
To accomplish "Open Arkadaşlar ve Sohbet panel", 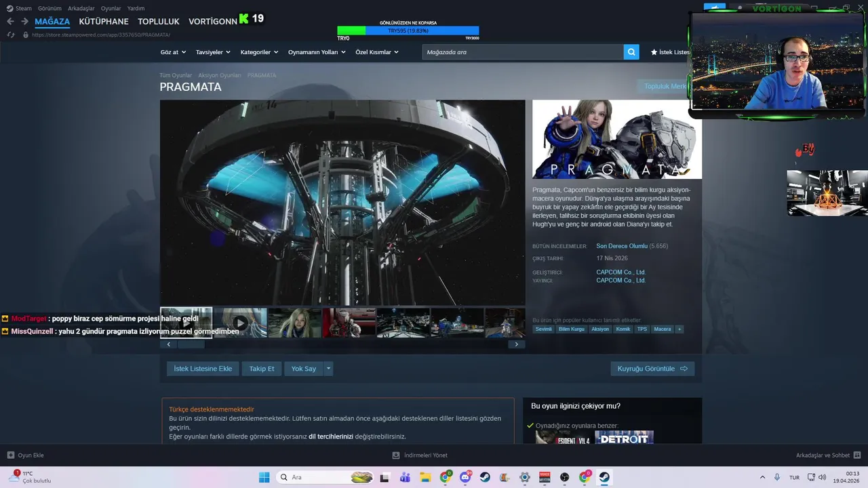I will tap(828, 455).
